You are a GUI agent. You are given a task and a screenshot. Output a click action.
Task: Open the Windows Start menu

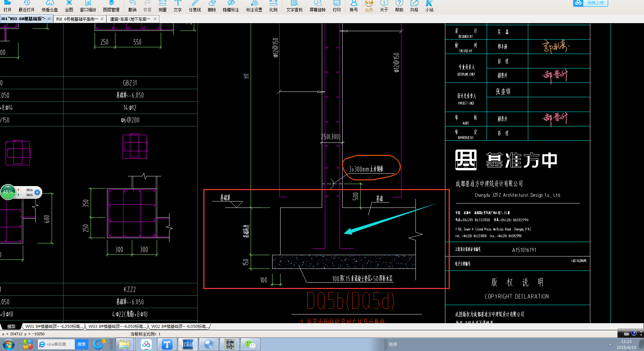coord(8,344)
